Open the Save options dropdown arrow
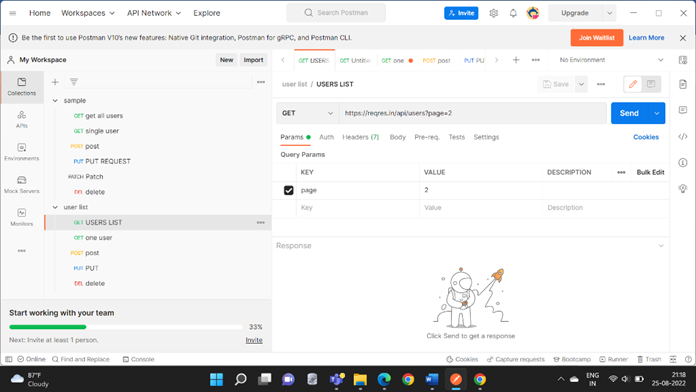696x392 pixels. pos(581,84)
